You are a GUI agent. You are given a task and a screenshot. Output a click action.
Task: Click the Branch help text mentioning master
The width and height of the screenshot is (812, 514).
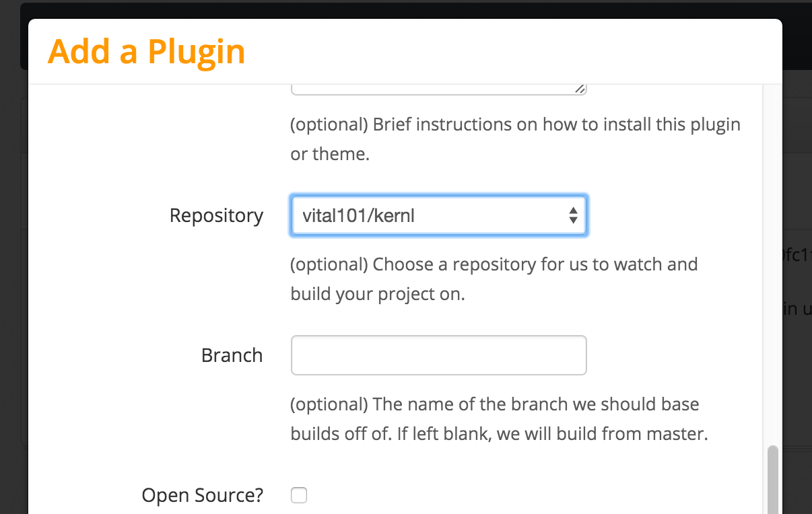499,419
